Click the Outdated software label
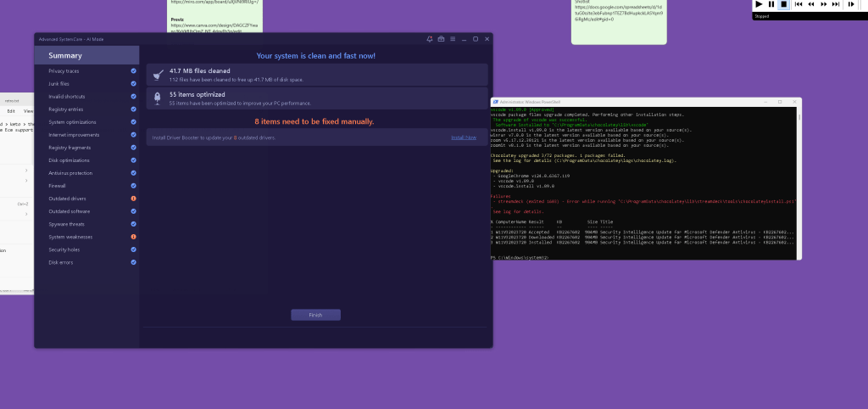868x409 pixels. [x=70, y=211]
